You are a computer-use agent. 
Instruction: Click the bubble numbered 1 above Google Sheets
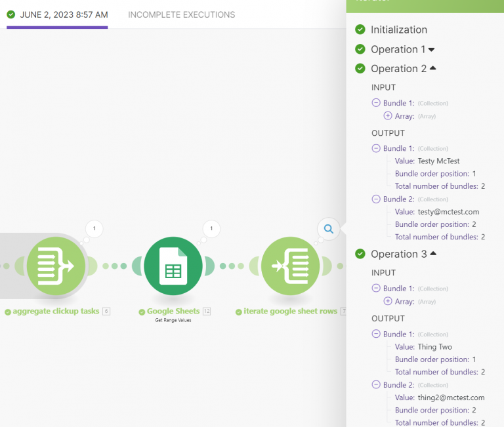pyautogui.click(x=211, y=229)
